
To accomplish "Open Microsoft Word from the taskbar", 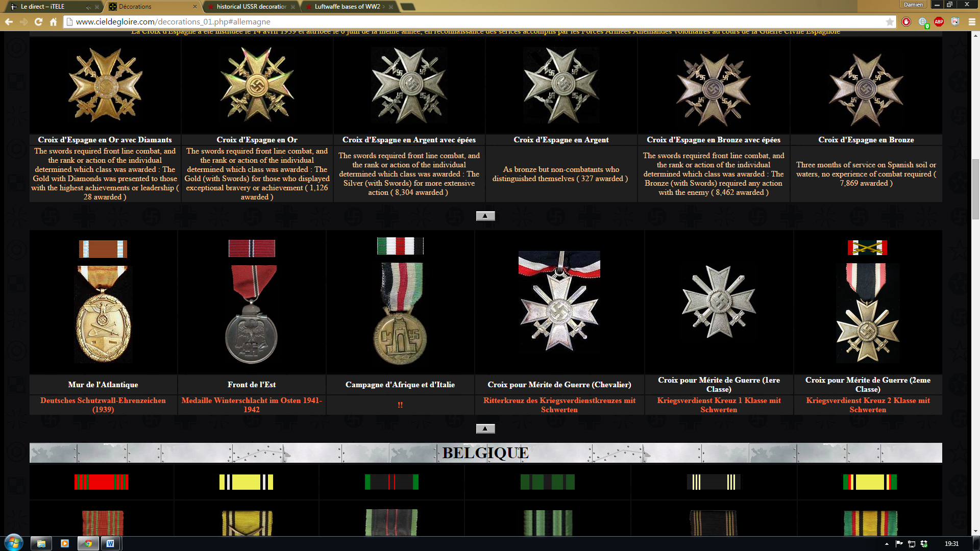I will pos(110,543).
